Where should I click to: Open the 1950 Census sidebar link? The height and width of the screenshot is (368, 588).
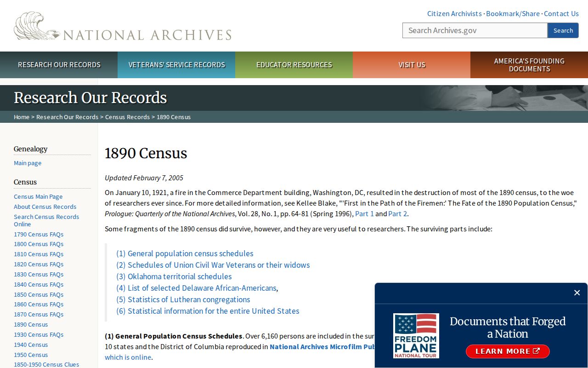tap(31, 355)
